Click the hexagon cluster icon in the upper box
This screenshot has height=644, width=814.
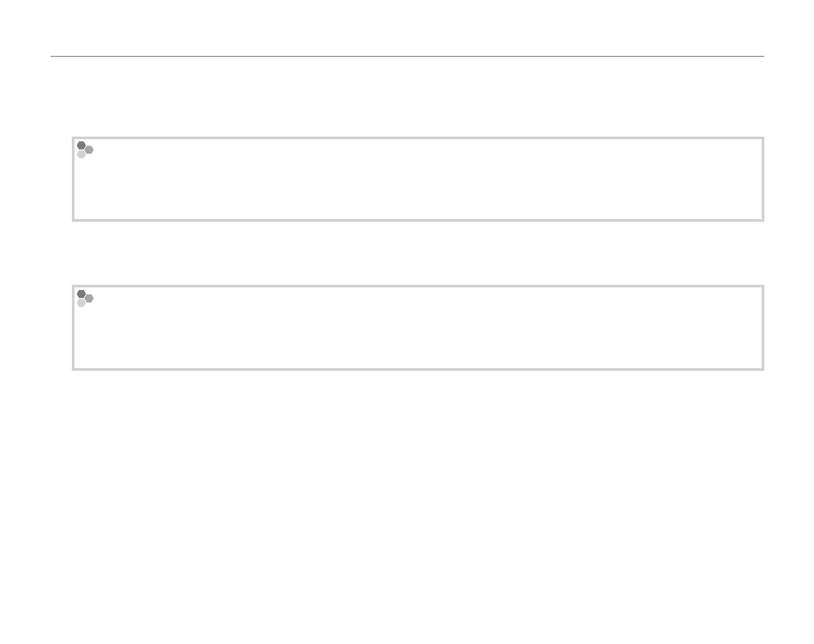pos(84,149)
